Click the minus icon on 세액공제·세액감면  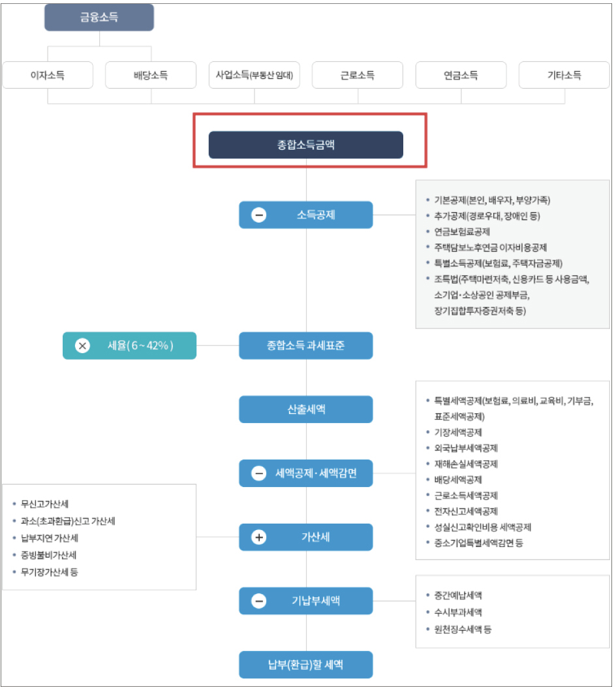click(x=259, y=473)
